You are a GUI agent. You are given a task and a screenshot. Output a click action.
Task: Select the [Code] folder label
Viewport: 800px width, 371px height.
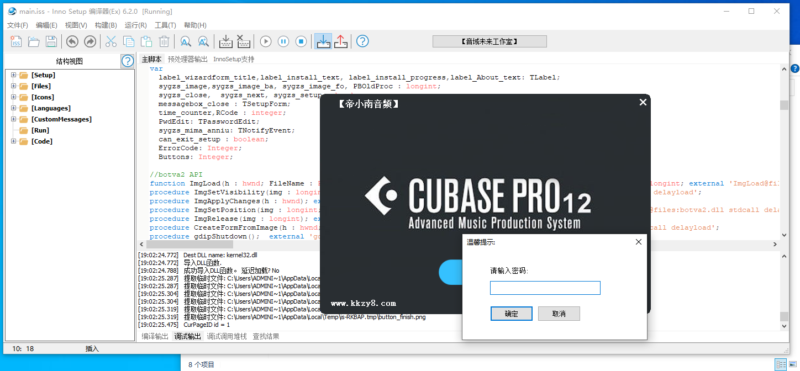[42, 141]
